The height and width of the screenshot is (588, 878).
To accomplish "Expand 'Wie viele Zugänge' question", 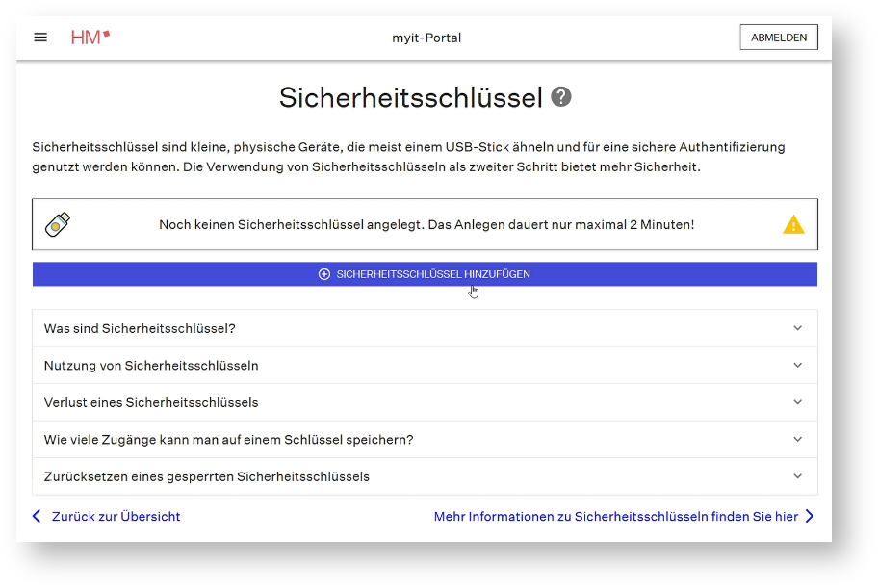I will pyautogui.click(x=228, y=440).
